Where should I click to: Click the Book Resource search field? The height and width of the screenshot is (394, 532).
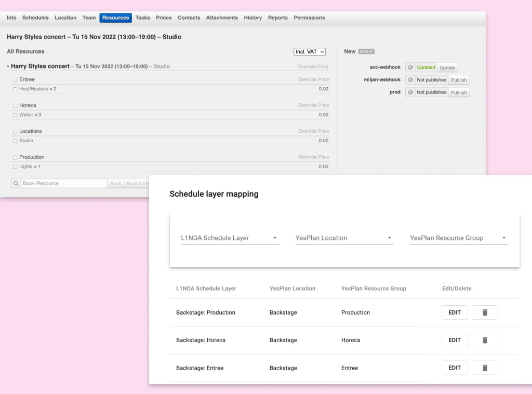point(64,183)
